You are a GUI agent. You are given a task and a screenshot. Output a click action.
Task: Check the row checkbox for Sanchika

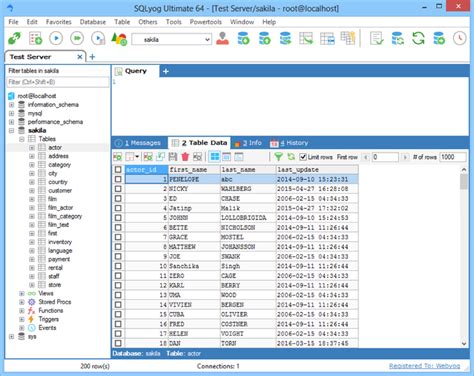click(118, 266)
